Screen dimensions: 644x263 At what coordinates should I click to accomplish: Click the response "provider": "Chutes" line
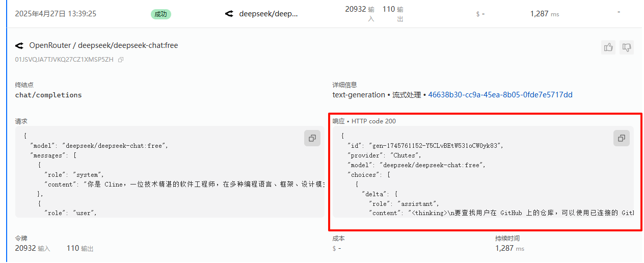(x=385, y=155)
